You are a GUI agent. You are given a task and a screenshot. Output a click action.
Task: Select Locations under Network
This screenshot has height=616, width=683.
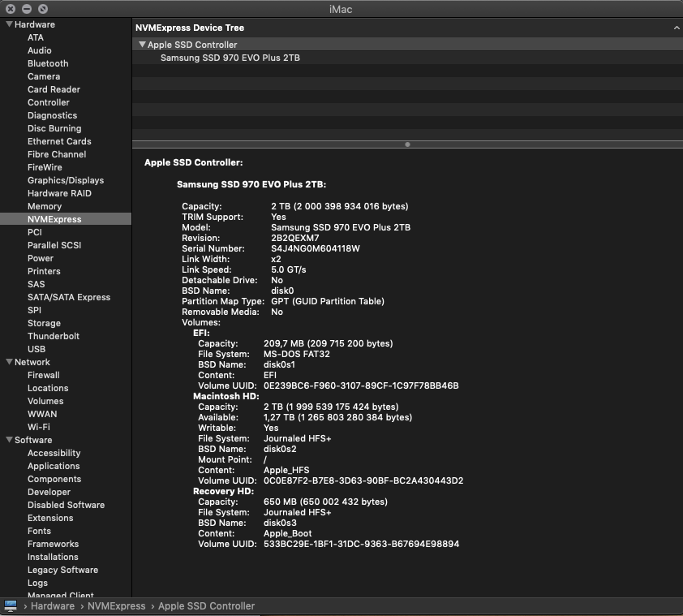[x=48, y=388]
